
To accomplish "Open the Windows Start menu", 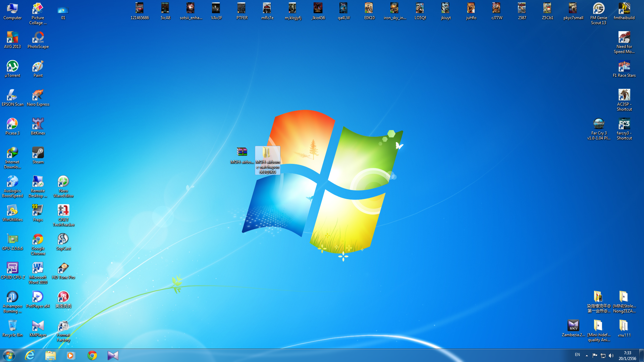I will click(x=9, y=355).
